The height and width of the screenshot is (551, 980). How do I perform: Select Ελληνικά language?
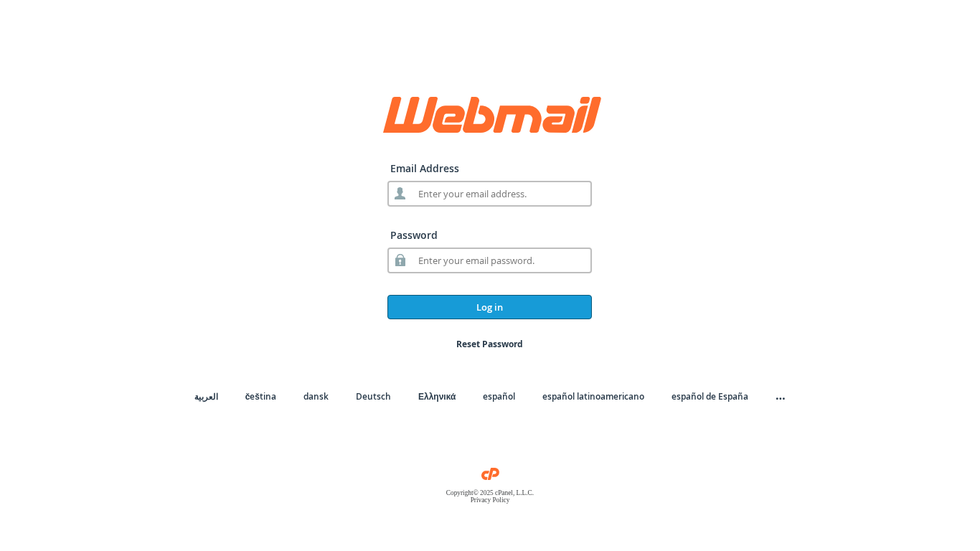(x=437, y=397)
